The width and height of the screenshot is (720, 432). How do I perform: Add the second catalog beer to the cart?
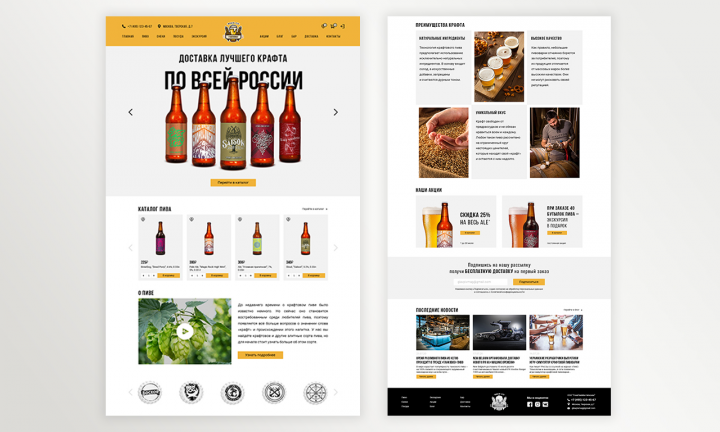point(217,275)
